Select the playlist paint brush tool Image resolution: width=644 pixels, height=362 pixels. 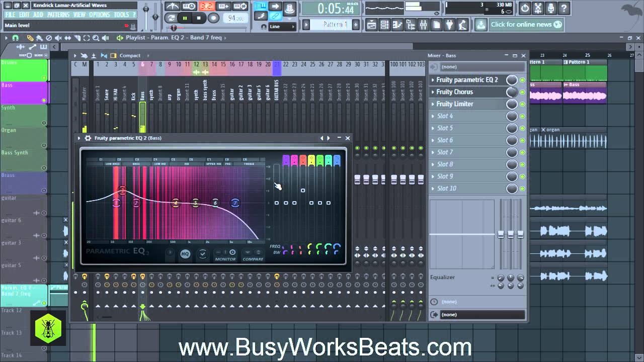[x=40, y=38]
